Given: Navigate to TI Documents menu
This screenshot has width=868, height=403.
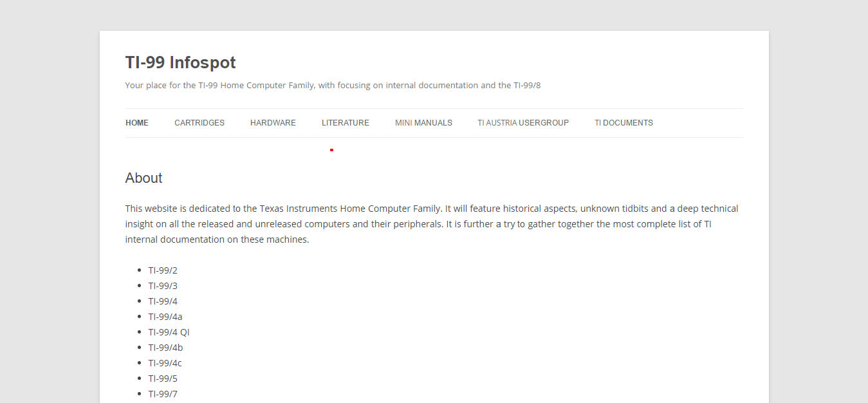Looking at the screenshot, I should pos(623,123).
